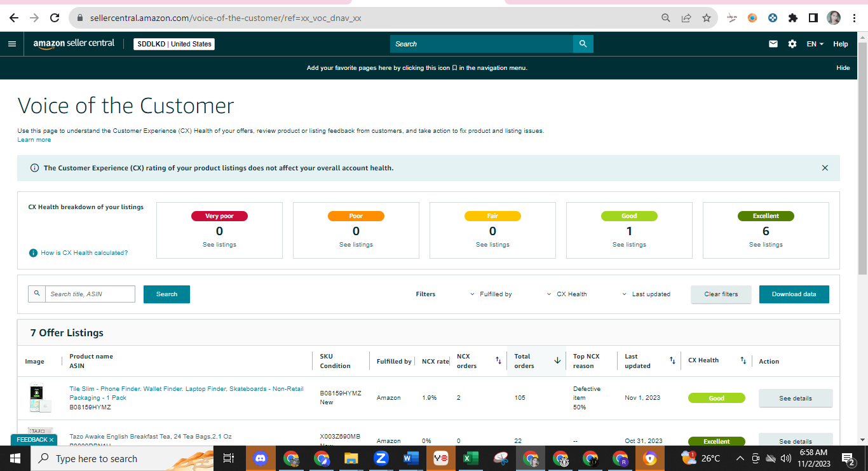The height and width of the screenshot is (471, 868).
Task: Click the Download data button
Action: [x=794, y=294]
